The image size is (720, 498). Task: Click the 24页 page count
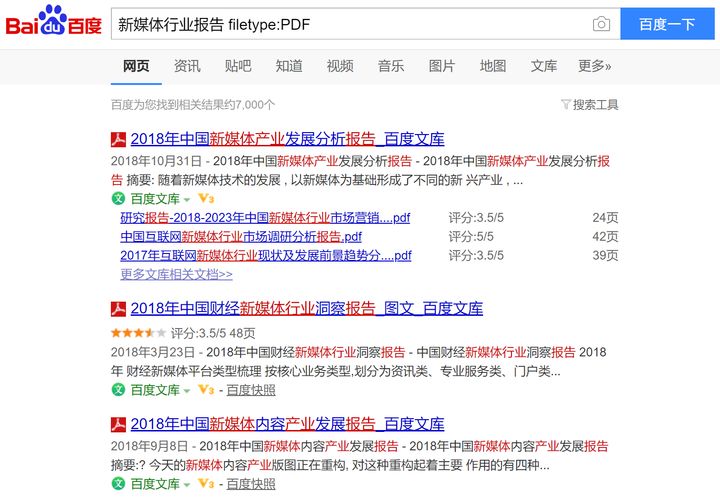pyautogui.click(x=605, y=218)
